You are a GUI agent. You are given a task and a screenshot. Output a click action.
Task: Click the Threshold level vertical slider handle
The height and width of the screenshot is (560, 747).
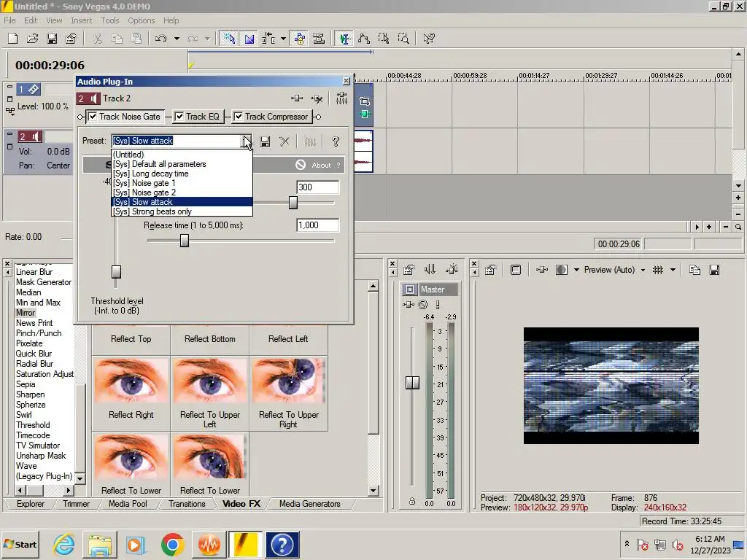coord(116,272)
